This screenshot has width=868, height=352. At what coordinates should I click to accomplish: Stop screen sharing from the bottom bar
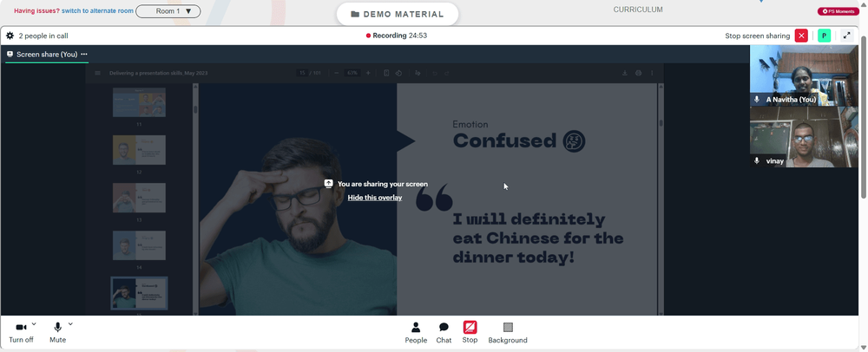click(470, 333)
